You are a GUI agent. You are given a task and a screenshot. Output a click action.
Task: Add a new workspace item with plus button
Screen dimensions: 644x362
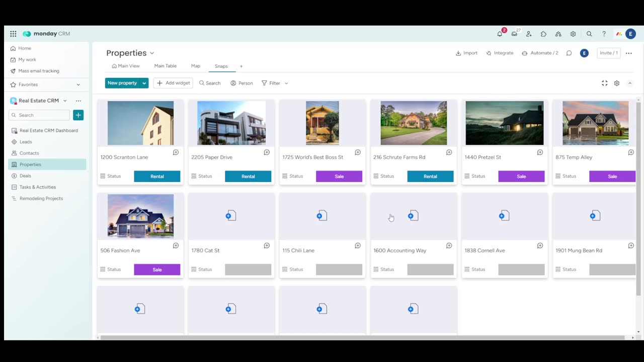pos(78,115)
